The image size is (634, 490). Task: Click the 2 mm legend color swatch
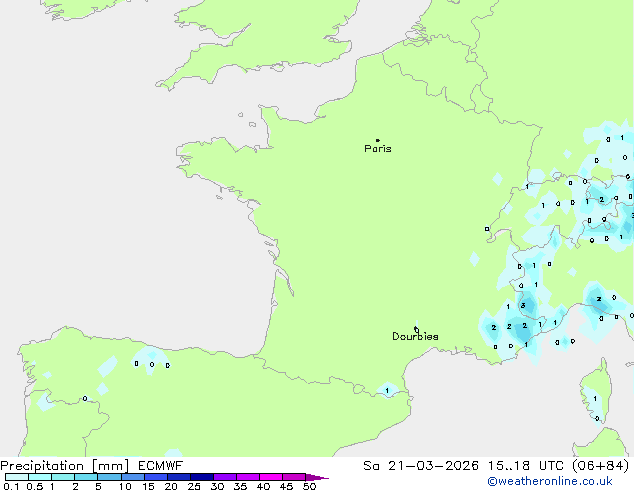point(86,478)
